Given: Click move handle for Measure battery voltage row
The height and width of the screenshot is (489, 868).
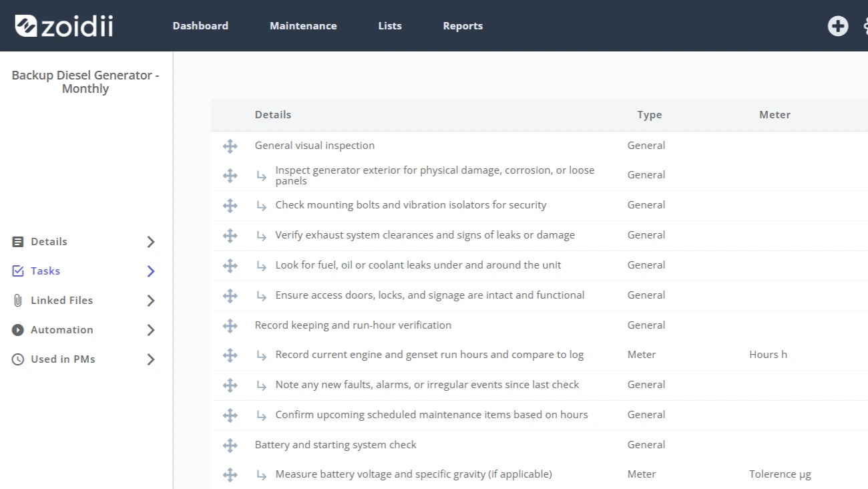Looking at the screenshot, I should click(x=230, y=475).
